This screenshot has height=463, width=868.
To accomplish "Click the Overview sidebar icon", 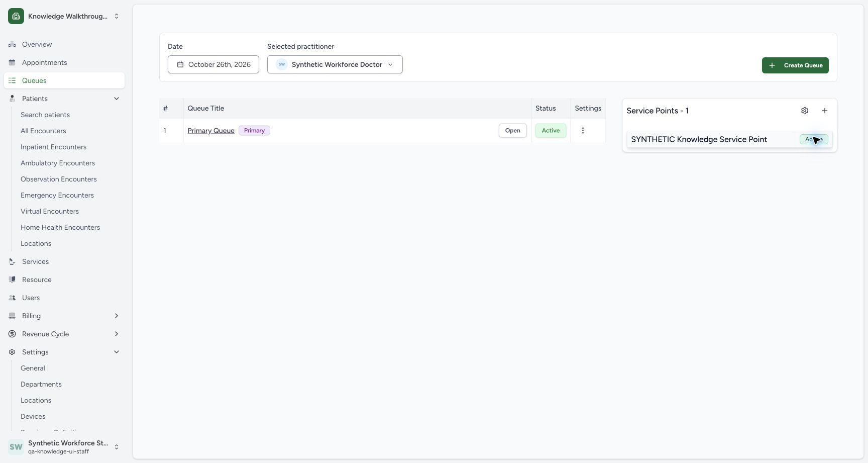I will tap(12, 45).
